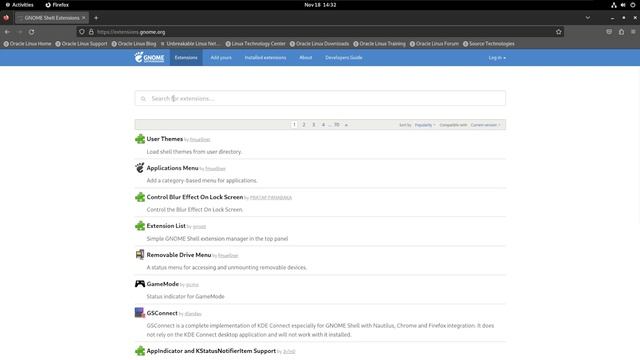Open the Oracle Linux Home bookmark
640x360 pixels.
pyautogui.click(x=28, y=44)
